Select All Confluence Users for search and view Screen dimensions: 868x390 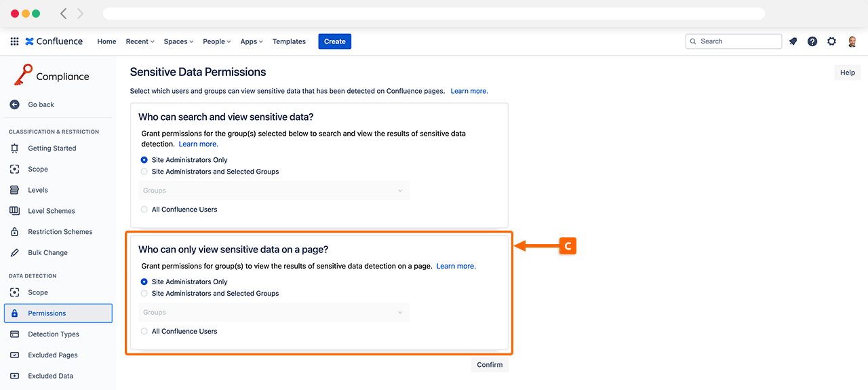pos(144,210)
